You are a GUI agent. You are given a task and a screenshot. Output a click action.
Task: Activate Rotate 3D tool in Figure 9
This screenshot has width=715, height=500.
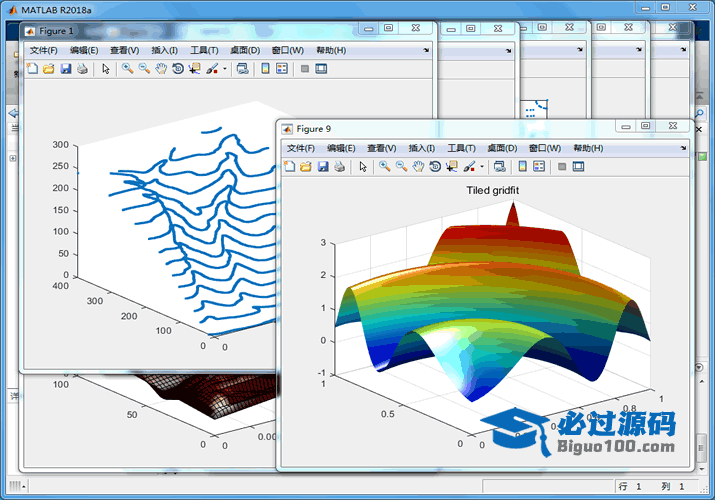tap(435, 167)
